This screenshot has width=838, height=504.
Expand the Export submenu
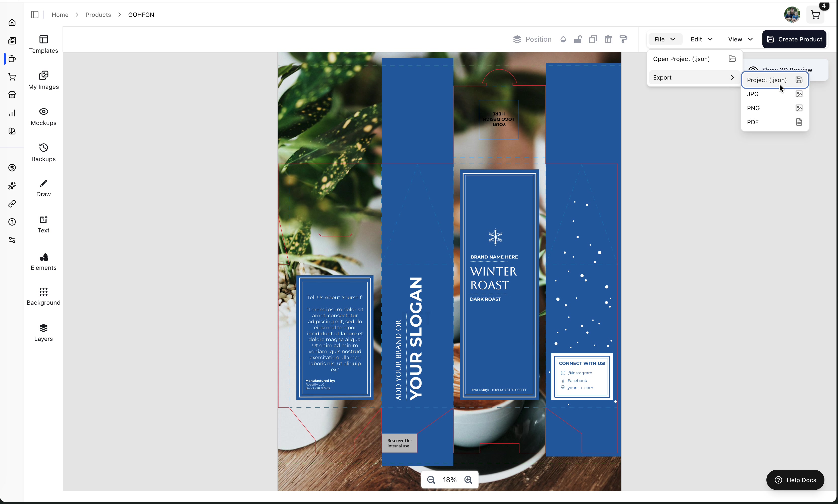tap(693, 78)
